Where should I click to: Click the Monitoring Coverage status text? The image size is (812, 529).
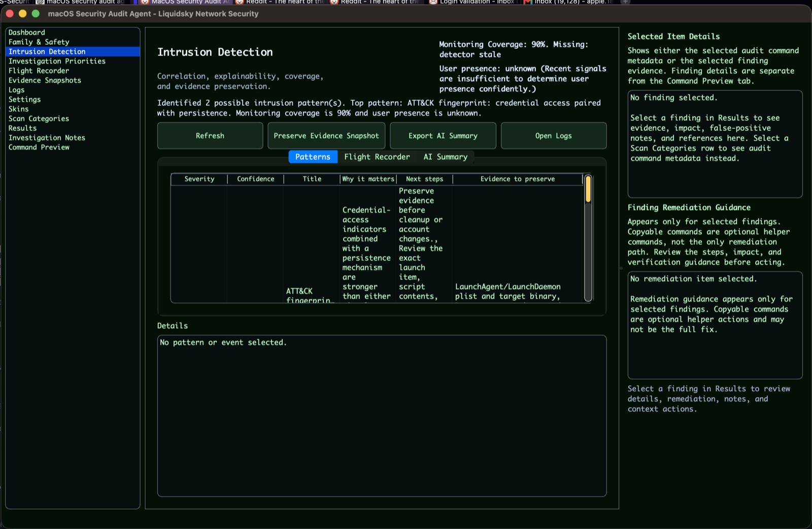514,50
